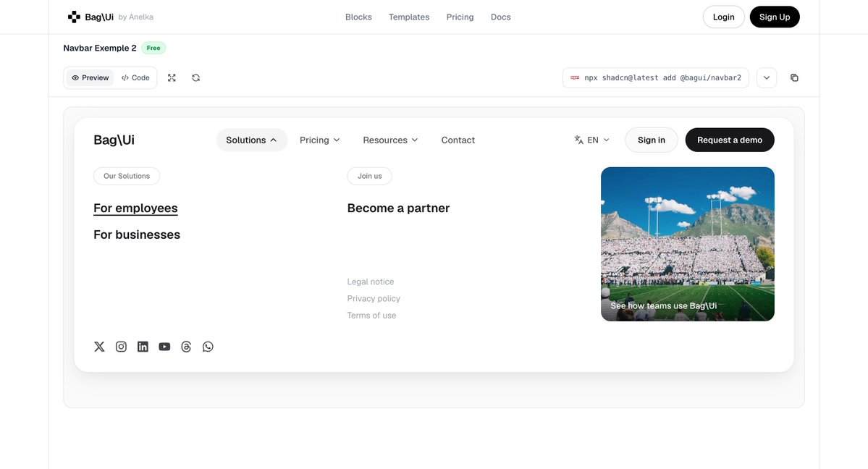Click Contact in preview navbar
Image resolution: width=868 pixels, height=469 pixels.
coord(458,140)
